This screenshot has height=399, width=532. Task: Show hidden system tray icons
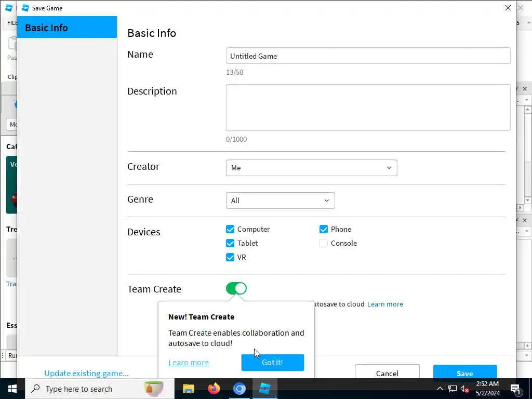coord(440,389)
